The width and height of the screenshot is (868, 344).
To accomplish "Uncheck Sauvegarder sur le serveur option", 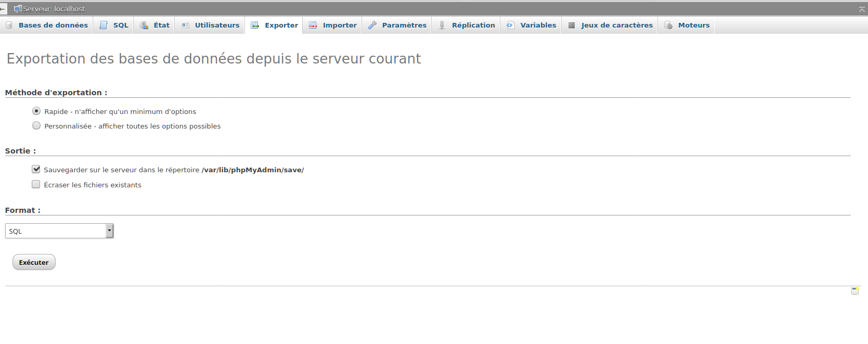I will [36, 169].
